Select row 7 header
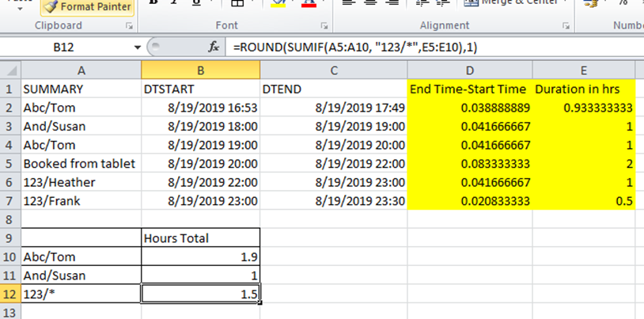 tap(9, 201)
